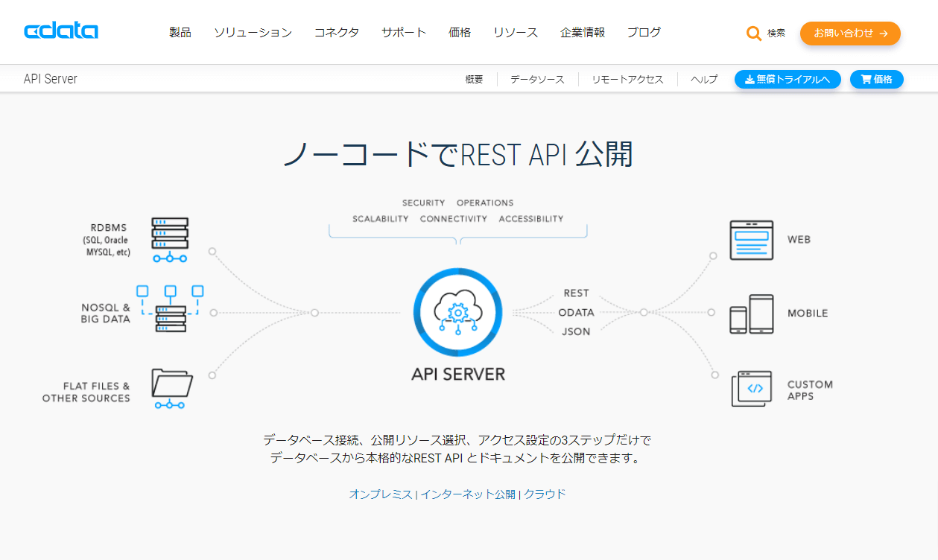
Task: Open the ソリューション menu
Action: tap(253, 33)
